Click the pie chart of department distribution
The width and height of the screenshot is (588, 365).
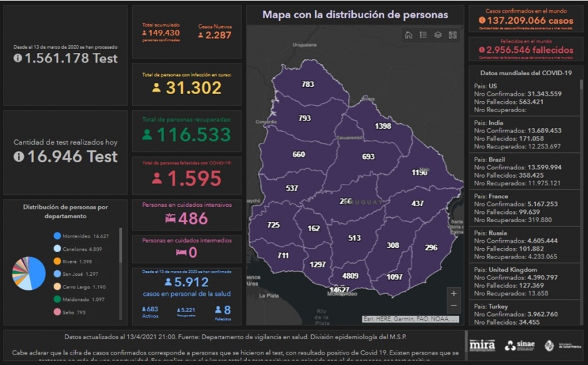[29, 273]
